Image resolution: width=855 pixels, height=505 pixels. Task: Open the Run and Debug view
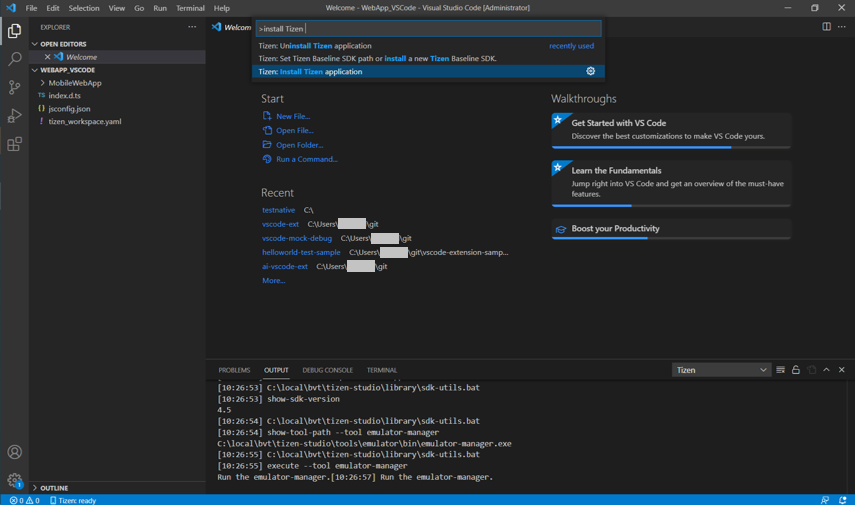(x=14, y=116)
